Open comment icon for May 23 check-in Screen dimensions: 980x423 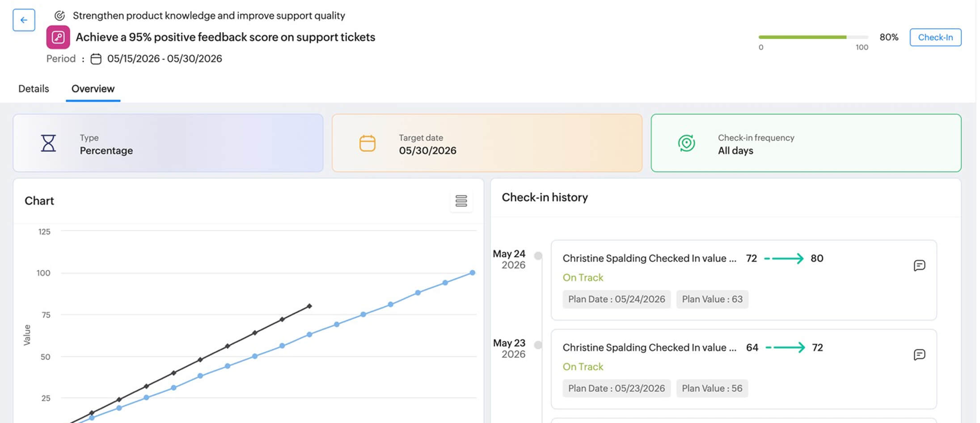[919, 355]
